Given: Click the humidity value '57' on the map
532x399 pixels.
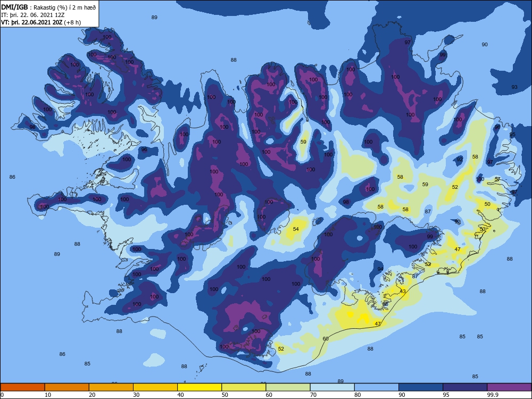Looking at the screenshot, I should [497, 179].
